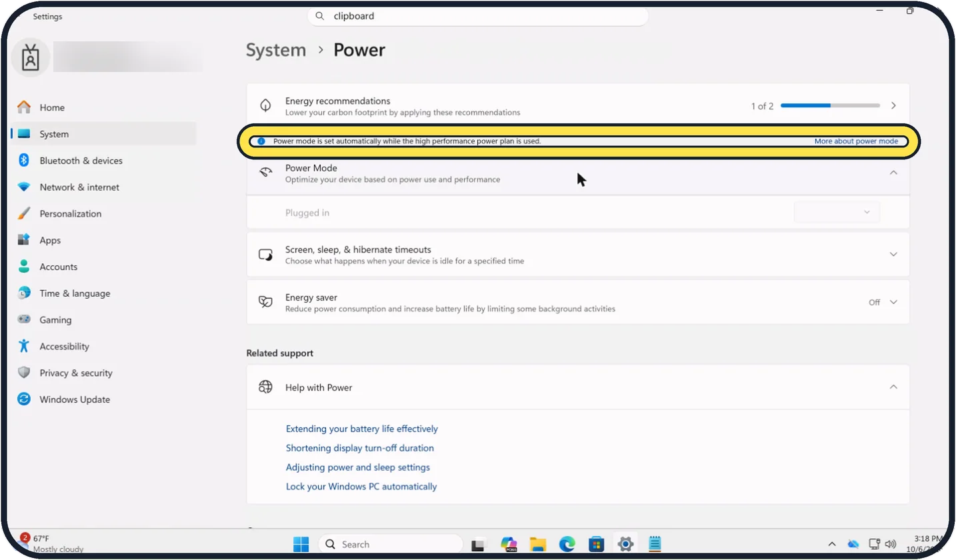Click the settings search box containing clipboard
This screenshot has width=956, height=560.
pos(477,16)
